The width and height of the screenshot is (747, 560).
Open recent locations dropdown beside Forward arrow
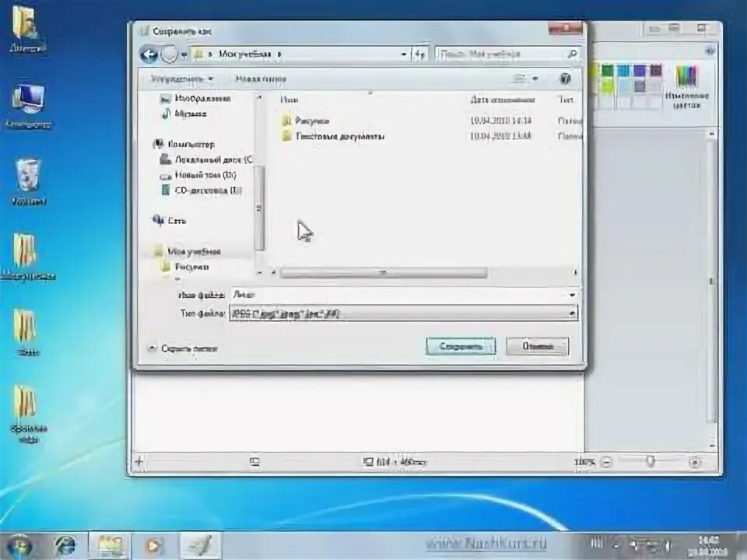184,54
